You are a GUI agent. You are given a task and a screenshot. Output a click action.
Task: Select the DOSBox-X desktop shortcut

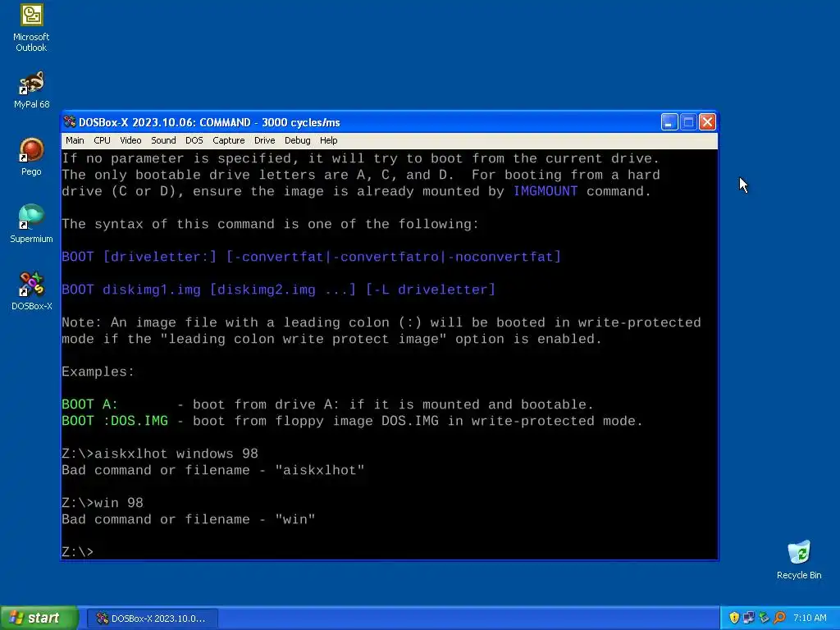pos(31,291)
